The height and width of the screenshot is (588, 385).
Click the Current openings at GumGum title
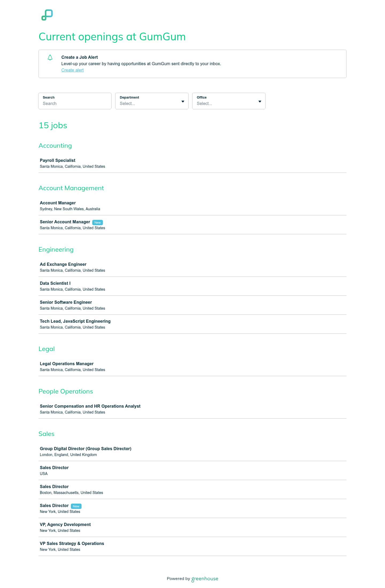(112, 37)
